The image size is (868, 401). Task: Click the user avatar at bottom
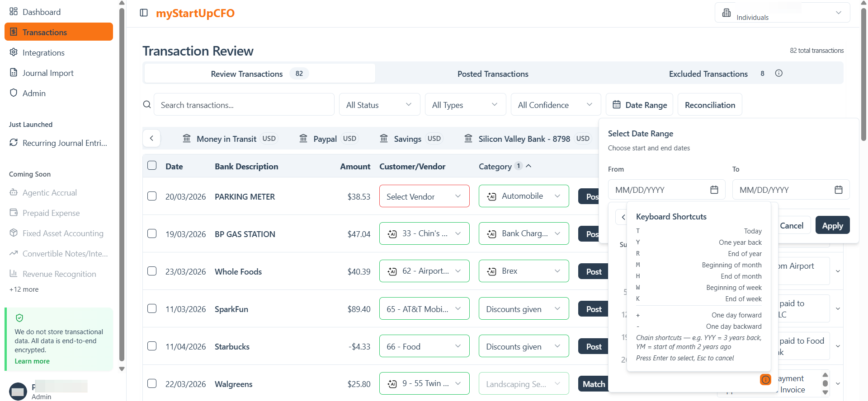[x=18, y=392]
